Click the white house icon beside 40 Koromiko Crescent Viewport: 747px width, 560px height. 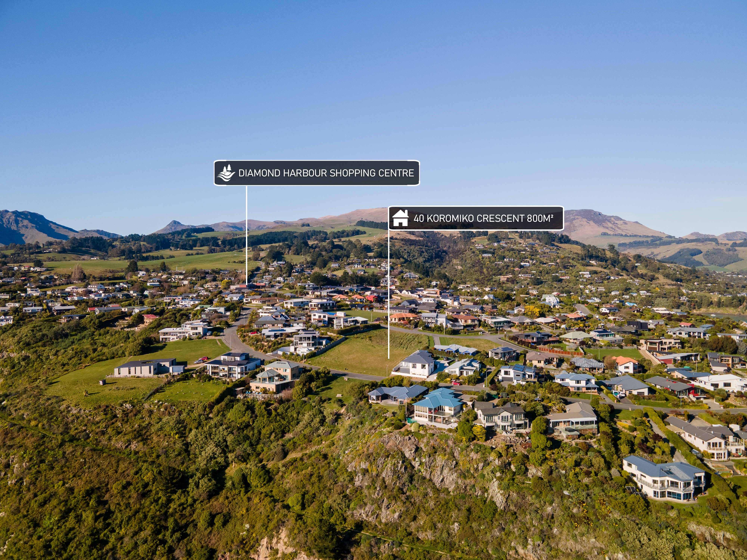(x=400, y=218)
